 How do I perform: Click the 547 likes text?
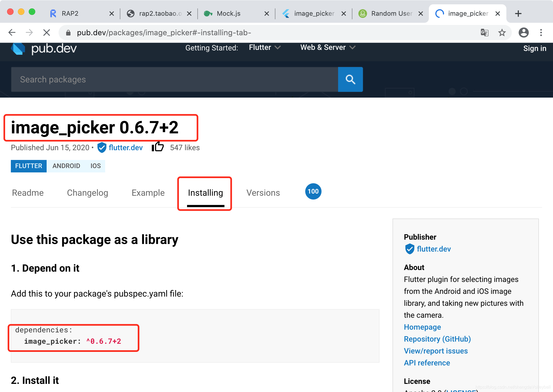click(x=185, y=147)
